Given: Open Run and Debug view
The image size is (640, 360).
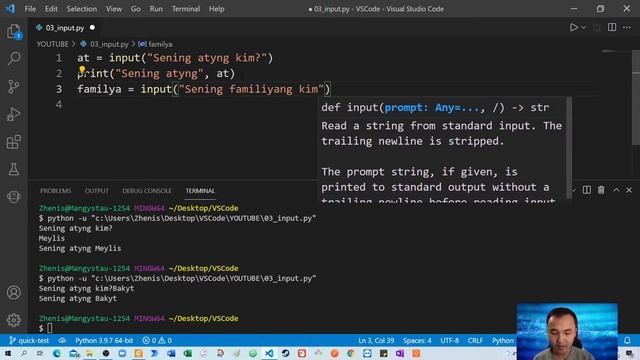Looking at the screenshot, I should (13, 114).
